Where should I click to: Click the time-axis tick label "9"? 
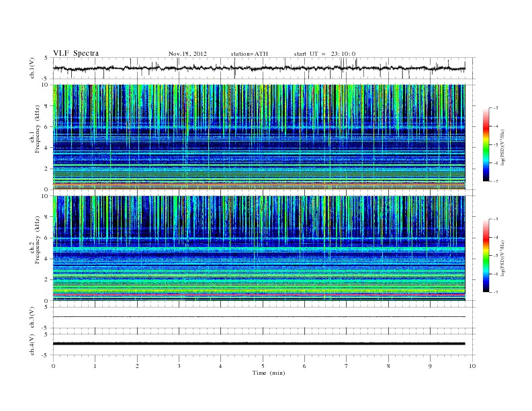coord(430,366)
